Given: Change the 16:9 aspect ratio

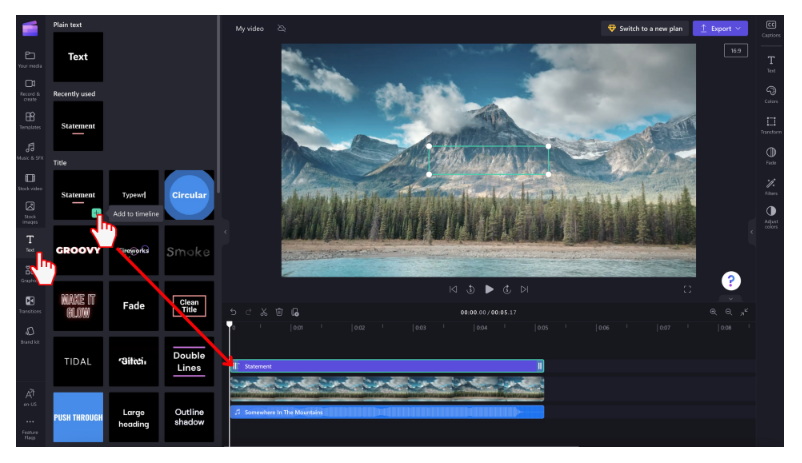Looking at the screenshot, I should click(736, 51).
